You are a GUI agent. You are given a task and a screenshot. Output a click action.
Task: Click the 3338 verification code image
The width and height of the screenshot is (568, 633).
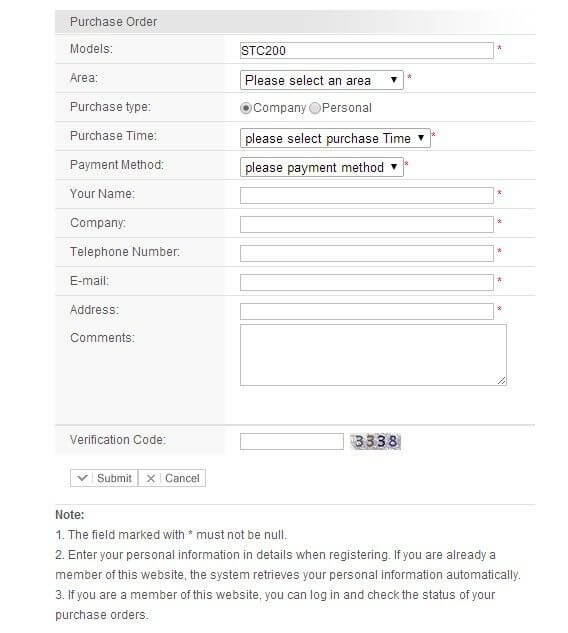click(x=375, y=441)
